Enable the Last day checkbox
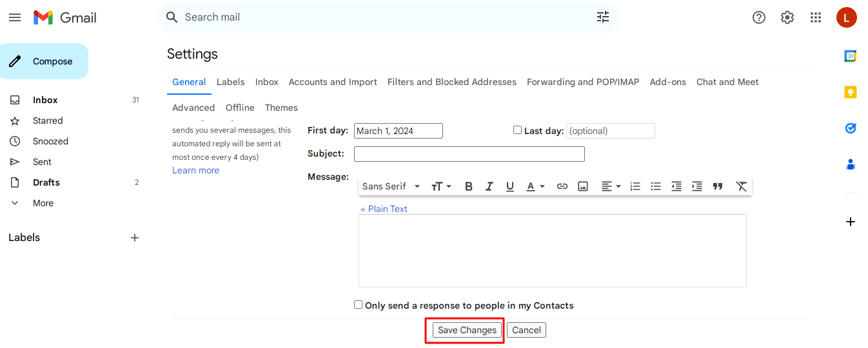 517,130
